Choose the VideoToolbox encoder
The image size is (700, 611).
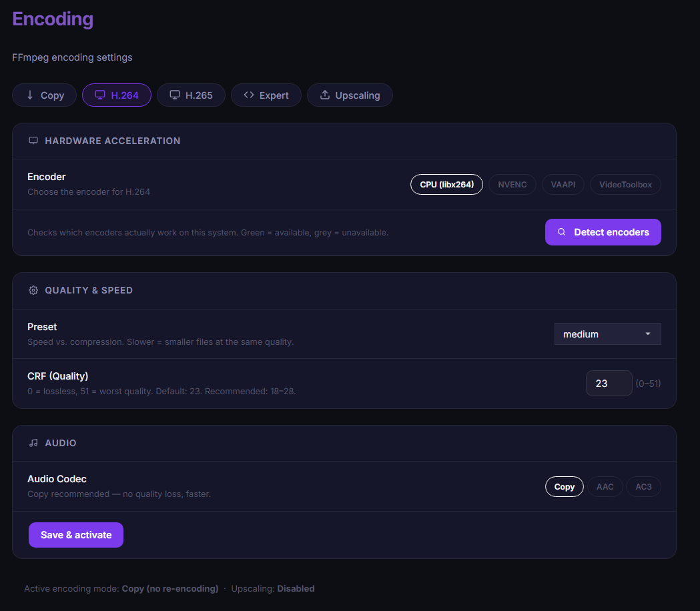click(x=625, y=184)
